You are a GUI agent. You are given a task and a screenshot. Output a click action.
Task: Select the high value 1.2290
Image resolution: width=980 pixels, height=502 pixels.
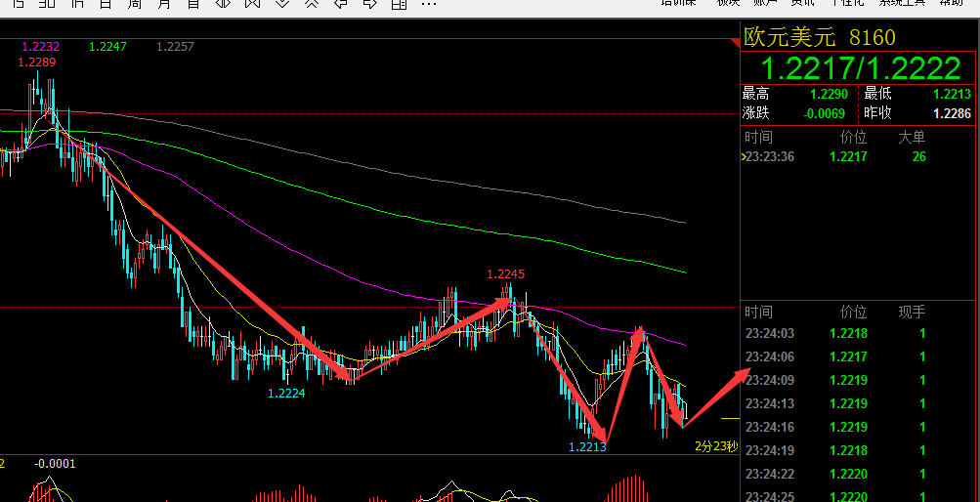click(x=829, y=95)
